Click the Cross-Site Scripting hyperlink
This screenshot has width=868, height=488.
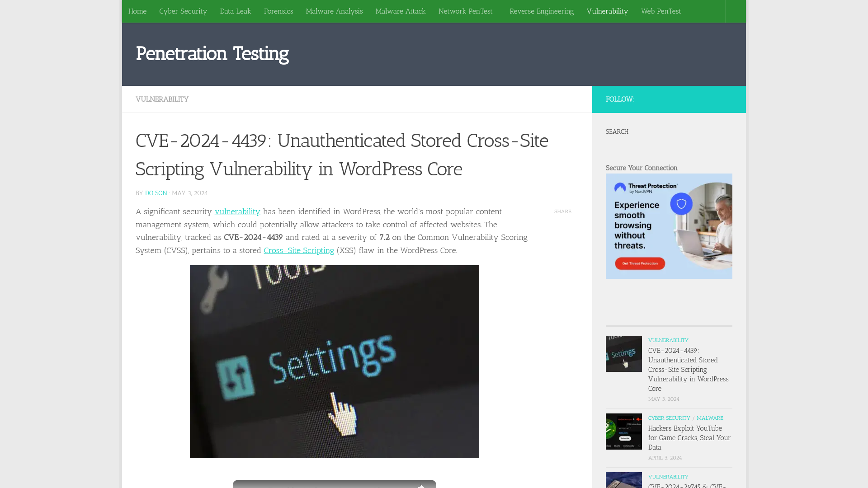click(x=299, y=250)
